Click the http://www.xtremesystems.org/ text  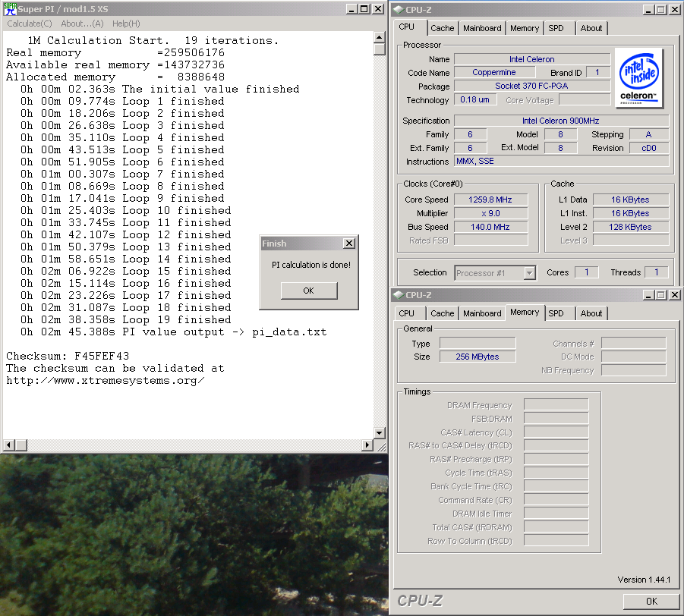tap(105, 381)
